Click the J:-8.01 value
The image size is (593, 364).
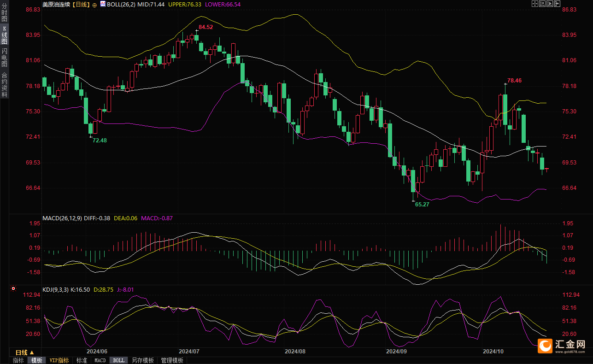click(125, 290)
